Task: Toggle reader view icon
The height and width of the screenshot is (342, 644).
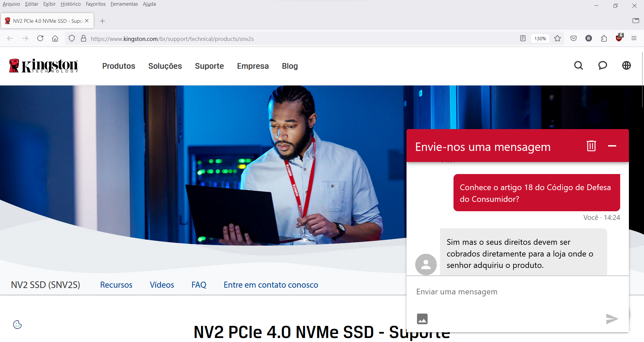Action: pyautogui.click(x=523, y=39)
